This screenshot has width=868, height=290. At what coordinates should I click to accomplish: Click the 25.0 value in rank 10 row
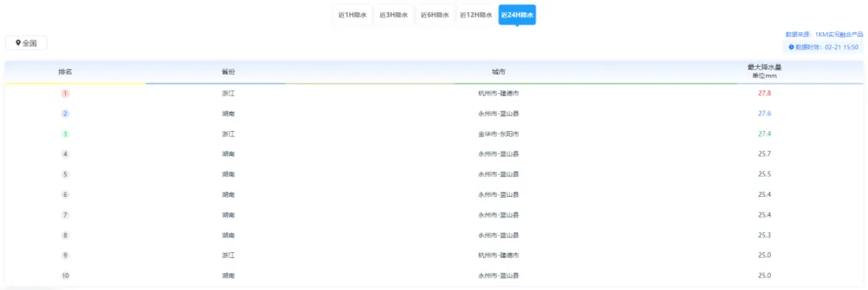tap(764, 276)
